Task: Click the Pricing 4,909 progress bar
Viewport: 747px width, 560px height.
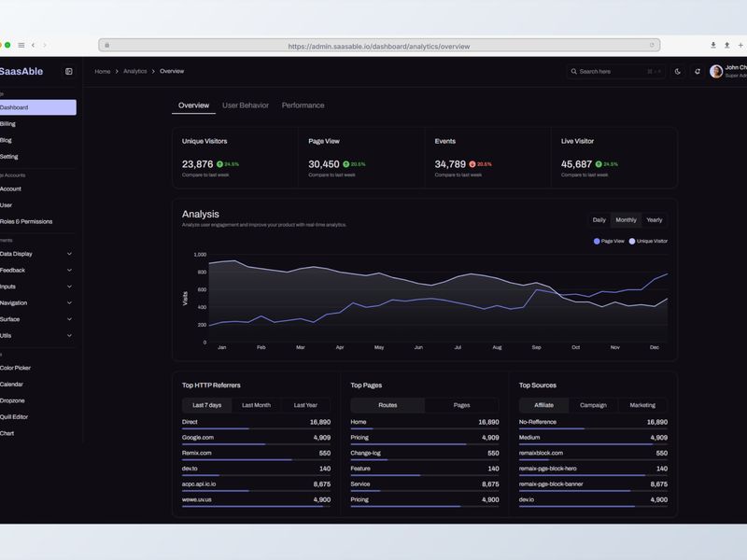Action: (x=425, y=444)
